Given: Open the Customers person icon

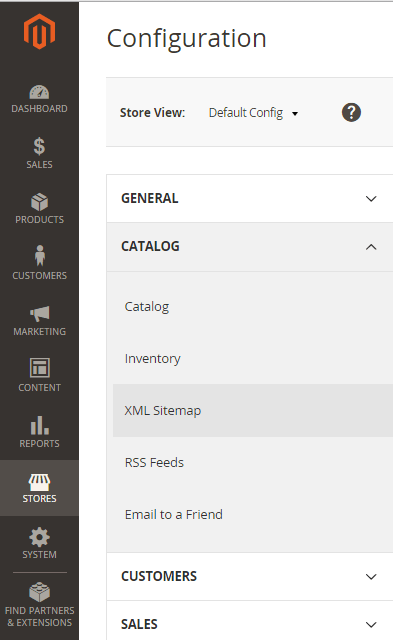Looking at the screenshot, I should tap(40, 256).
